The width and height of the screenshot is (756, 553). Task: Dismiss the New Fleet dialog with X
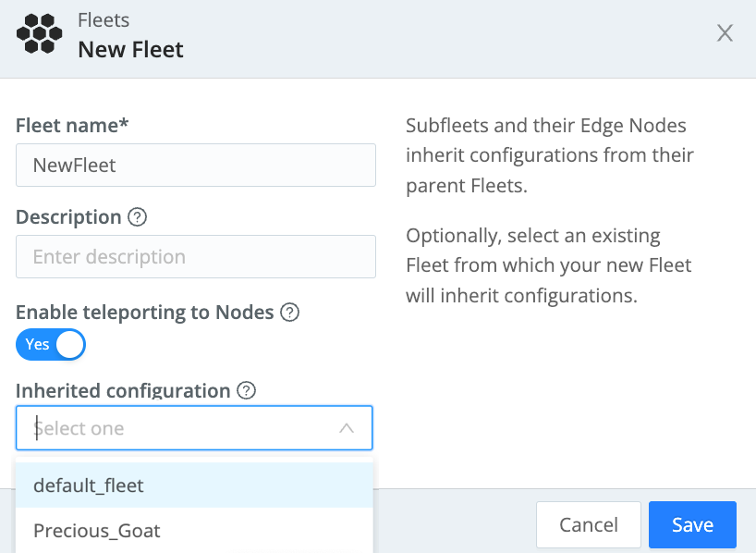(x=725, y=32)
